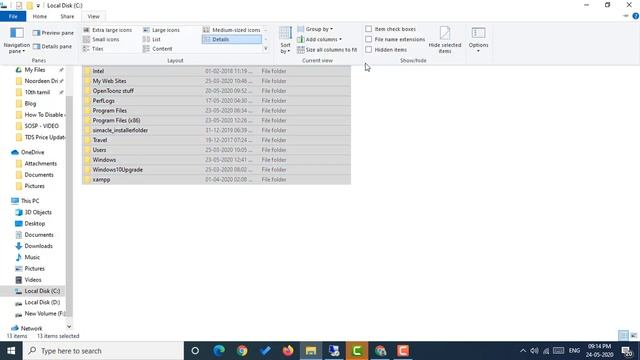Select the Program Files (x86) folder
The height and width of the screenshot is (360, 640).
pos(216,120)
